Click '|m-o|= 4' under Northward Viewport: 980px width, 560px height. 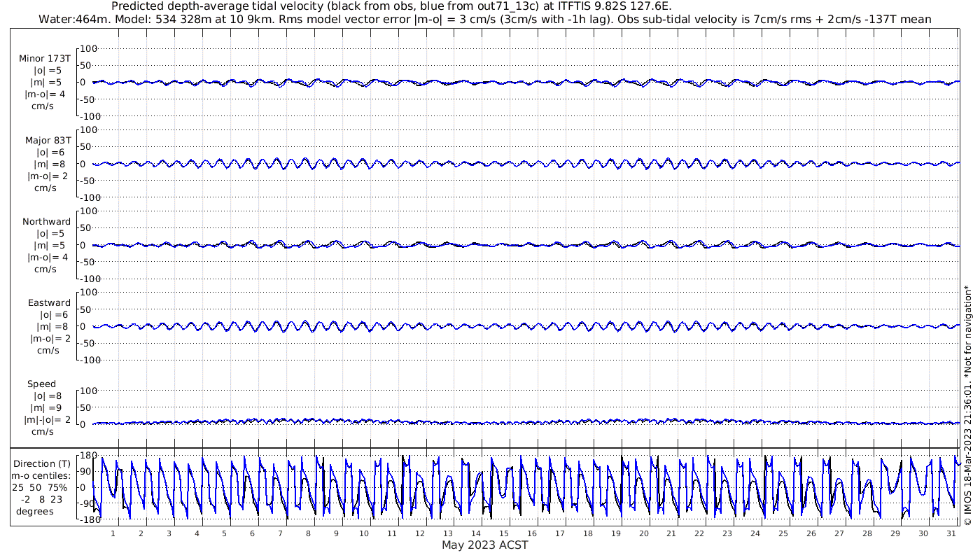click(48, 257)
